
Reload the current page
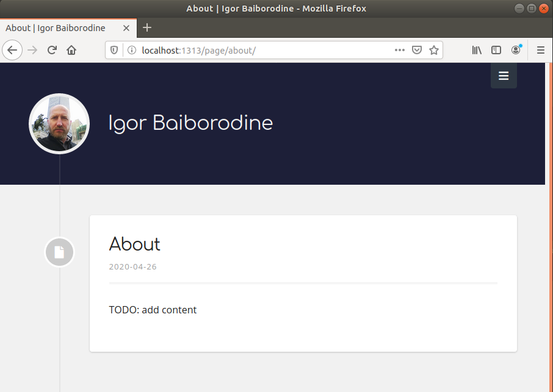click(x=52, y=50)
